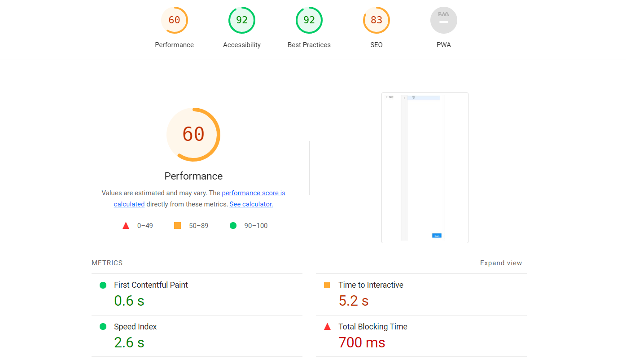Expand the Total Blocking Time metric
626x364 pixels.
(421, 336)
